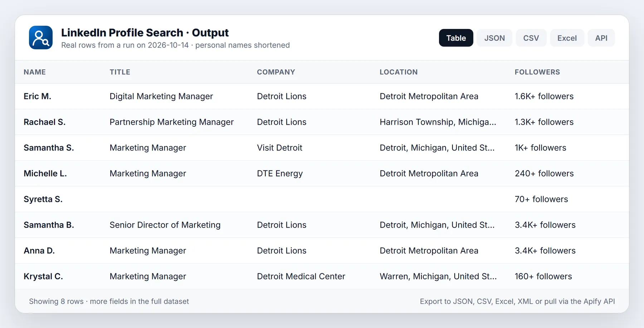This screenshot has height=328, width=644.
Task: Click the run date subtitle text
Action: 175,45
